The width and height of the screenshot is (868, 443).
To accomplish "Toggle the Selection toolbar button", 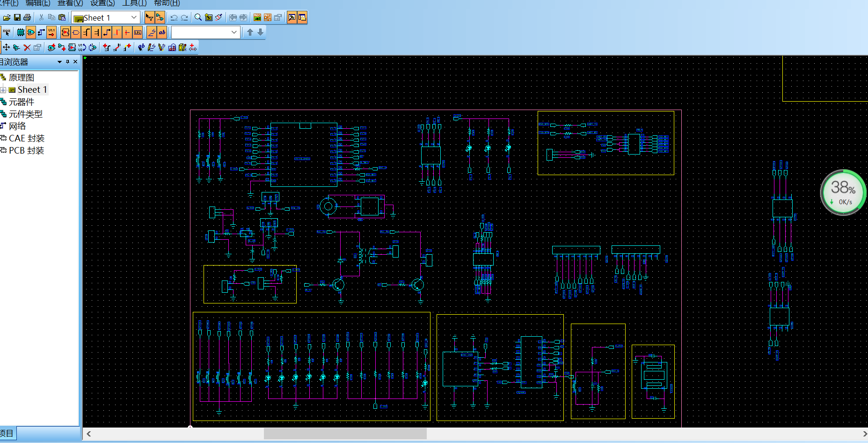I will point(150,18).
